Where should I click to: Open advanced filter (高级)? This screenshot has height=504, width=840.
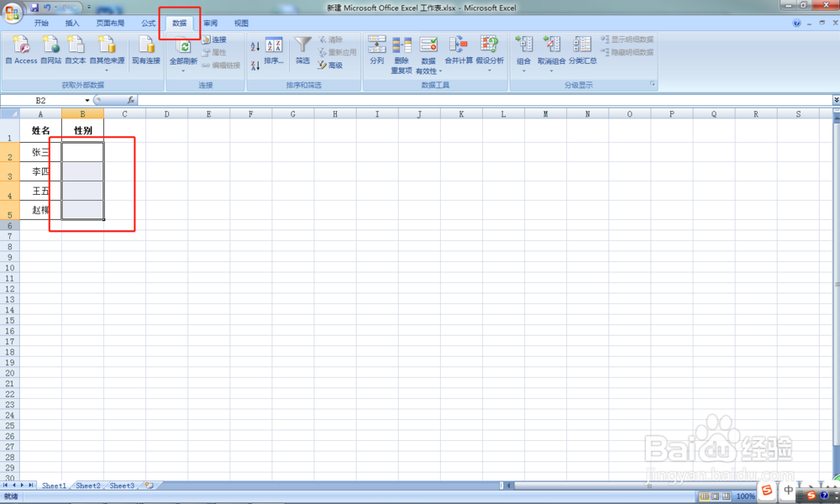330,66
